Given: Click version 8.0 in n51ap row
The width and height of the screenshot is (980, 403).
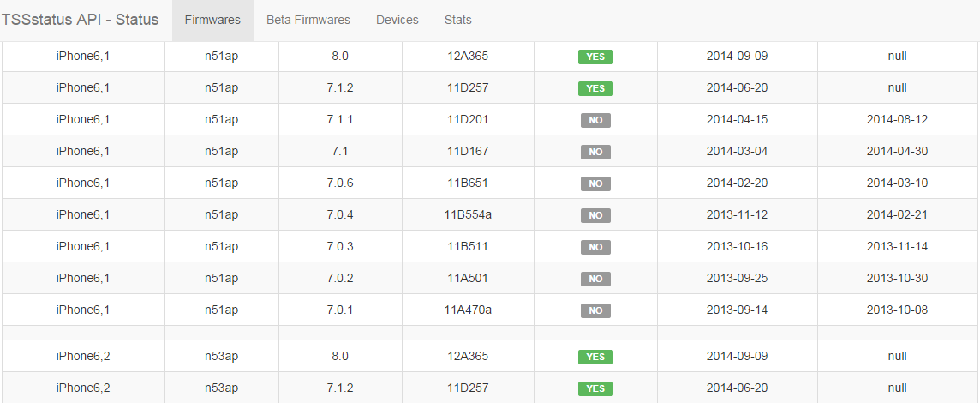Looking at the screenshot, I should tap(340, 56).
